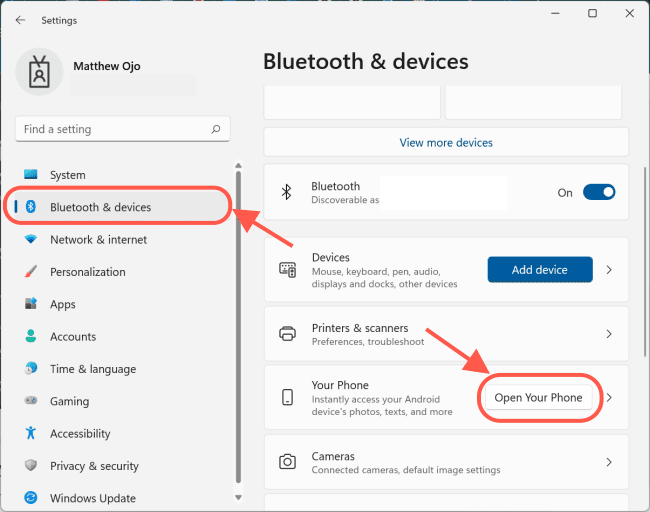Click the Devices keyboard icon
The width and height of the screenshot is (650, 512).
(287, 270)
